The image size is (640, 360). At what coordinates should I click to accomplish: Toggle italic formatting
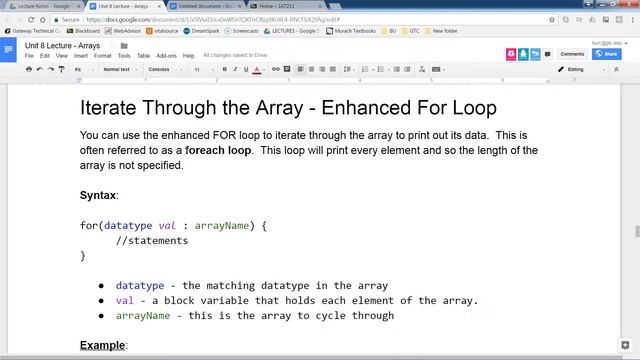235,69
